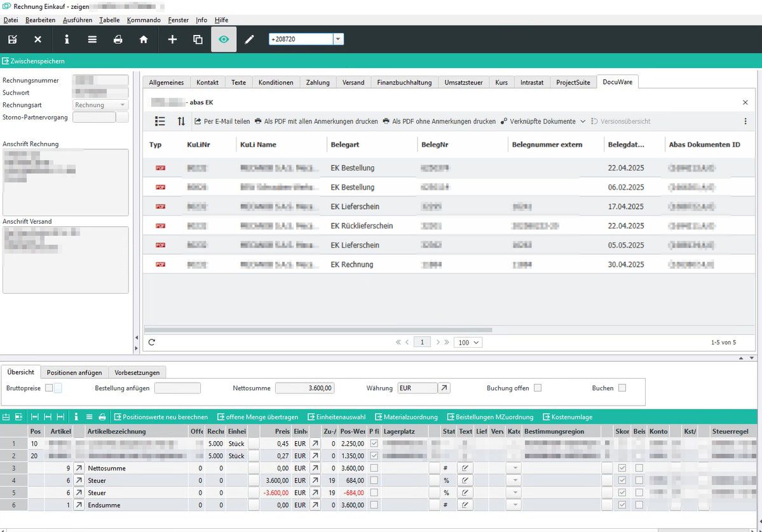762x532 pixels.
Task: Click the record number field showing +208720
Action: tap(301, 39)
